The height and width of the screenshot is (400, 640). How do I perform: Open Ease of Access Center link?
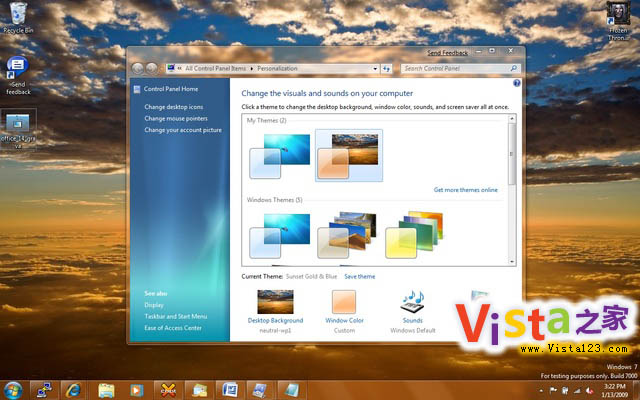click(x=173, y=328)
